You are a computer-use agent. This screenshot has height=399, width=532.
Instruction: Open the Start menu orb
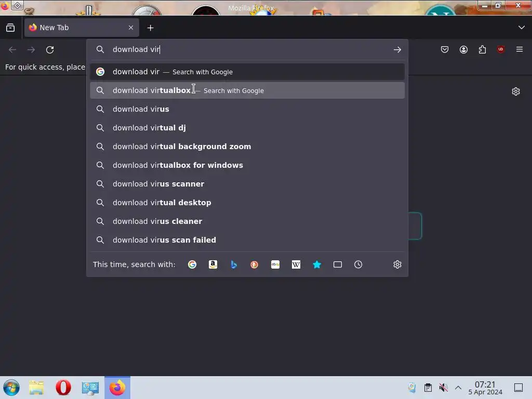(11, 388)
